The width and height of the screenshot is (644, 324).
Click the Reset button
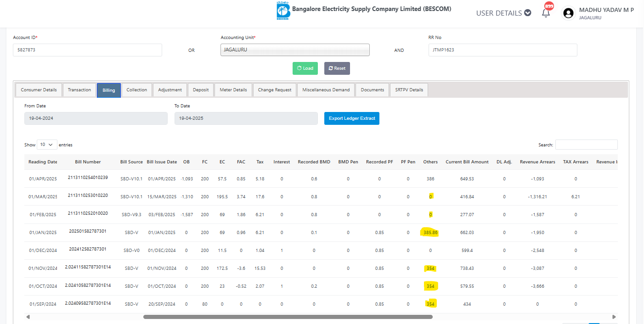pos(337,68)
